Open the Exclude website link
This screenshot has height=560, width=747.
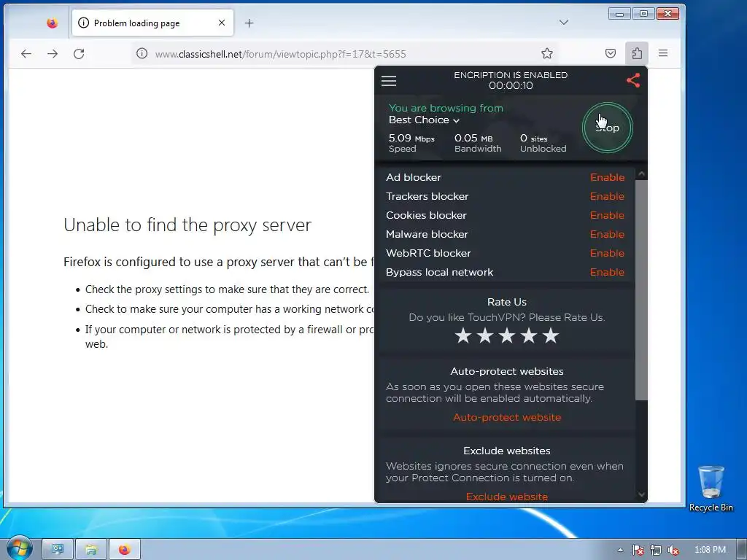[x=507, y=497]
